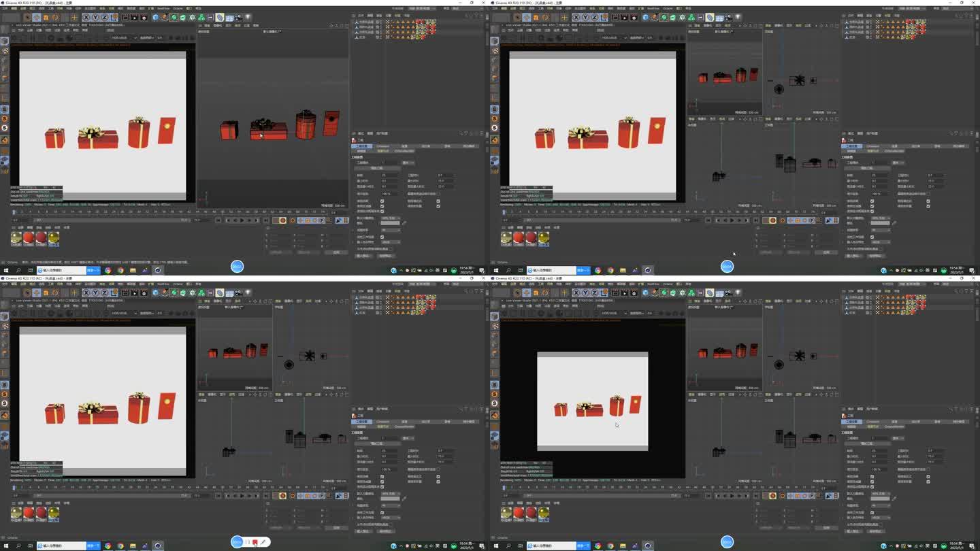Toggle 使用动画 checkbox in bottom-right window

click(872, 477)
